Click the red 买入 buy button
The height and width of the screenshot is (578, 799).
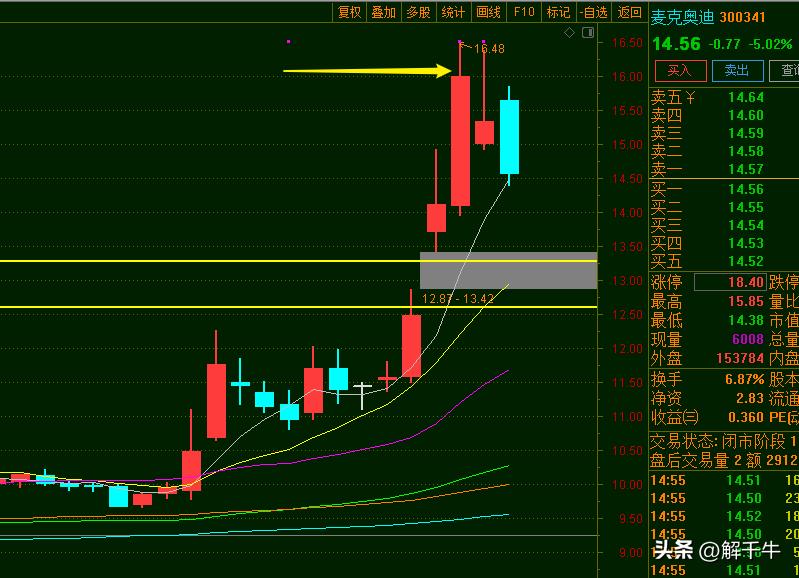click(680, 70)
